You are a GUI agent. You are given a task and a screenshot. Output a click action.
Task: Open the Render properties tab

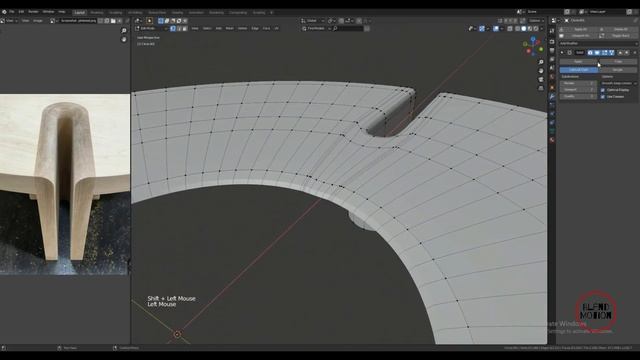552,42
